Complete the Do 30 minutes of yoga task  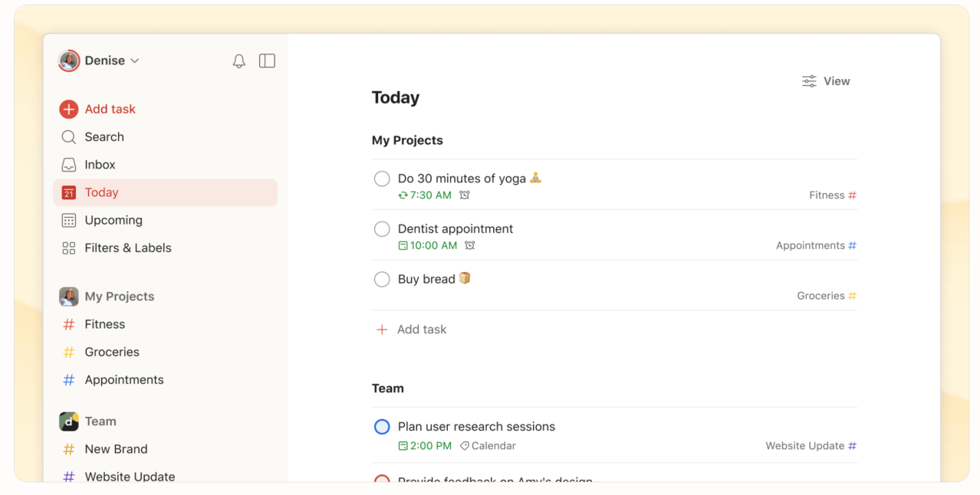(x=382, y=179)
